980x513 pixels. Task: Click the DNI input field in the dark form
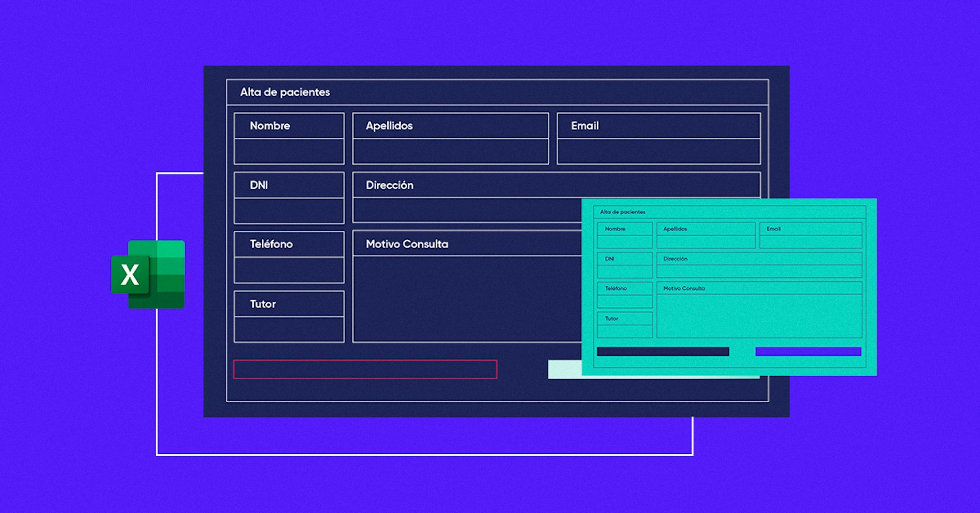tap(289, 211)
